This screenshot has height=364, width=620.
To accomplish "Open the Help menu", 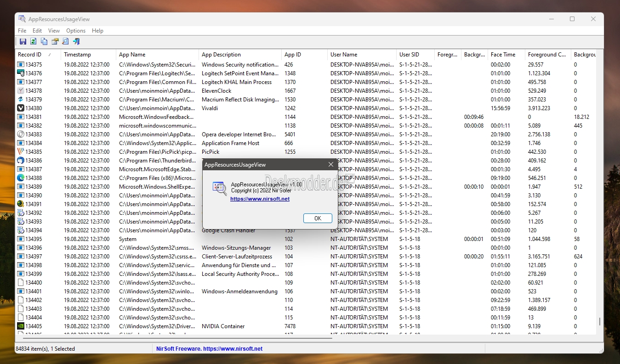I will pyautogui.click(x=97, y=31).
